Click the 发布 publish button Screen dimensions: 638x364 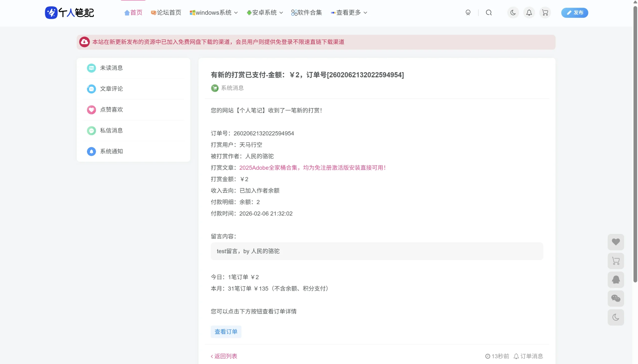575,12
